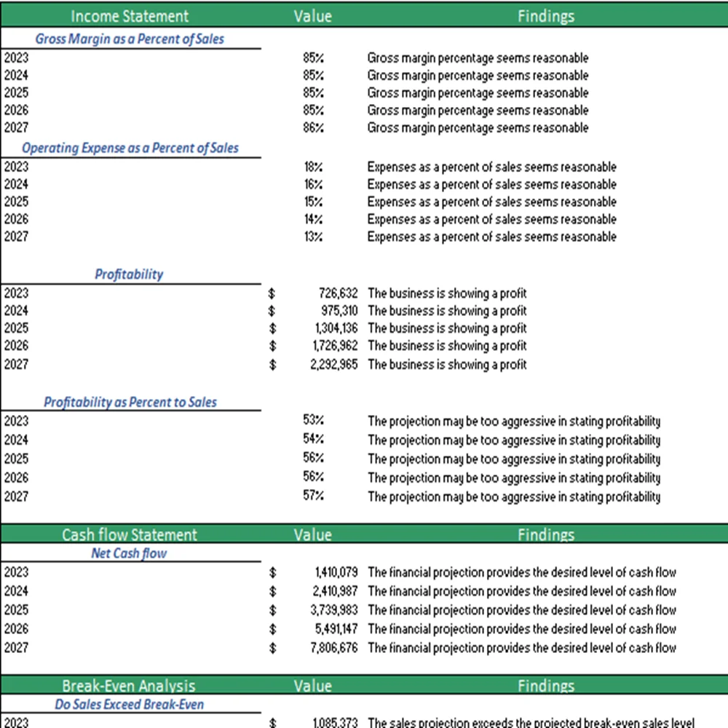
Task: Click the 2027 gross margin row showing 86%
Action: (x=312, y=127)
